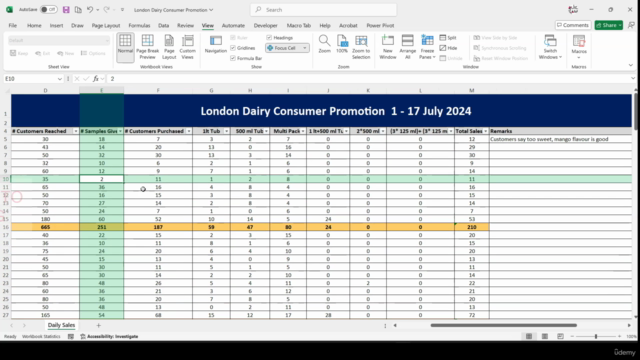The image size is (640, 360).
Task: Open filter dropdown for Multi Pack
Action: 303,131
